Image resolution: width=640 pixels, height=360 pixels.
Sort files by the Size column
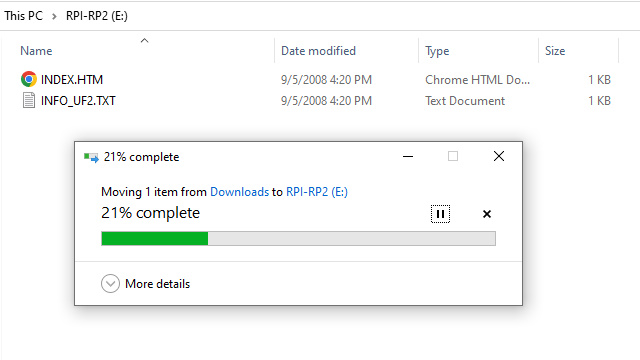pos(555,51)
